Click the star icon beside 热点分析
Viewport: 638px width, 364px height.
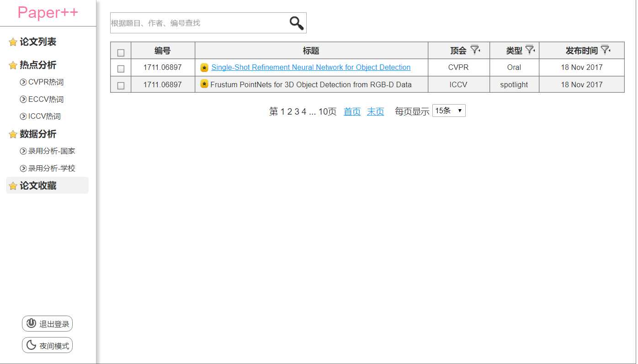tap(13, 66)
